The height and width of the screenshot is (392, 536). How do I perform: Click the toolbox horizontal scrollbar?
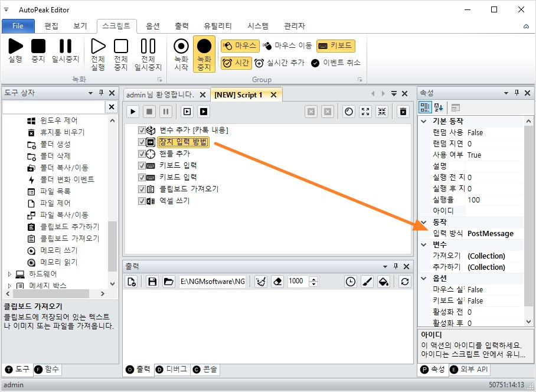click(x=55, y=293)
